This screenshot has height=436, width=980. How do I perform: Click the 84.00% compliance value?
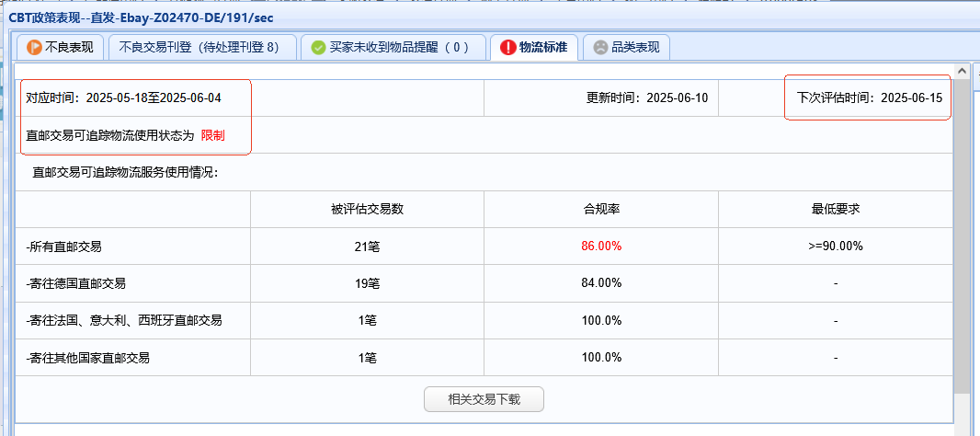pos(601,283)
